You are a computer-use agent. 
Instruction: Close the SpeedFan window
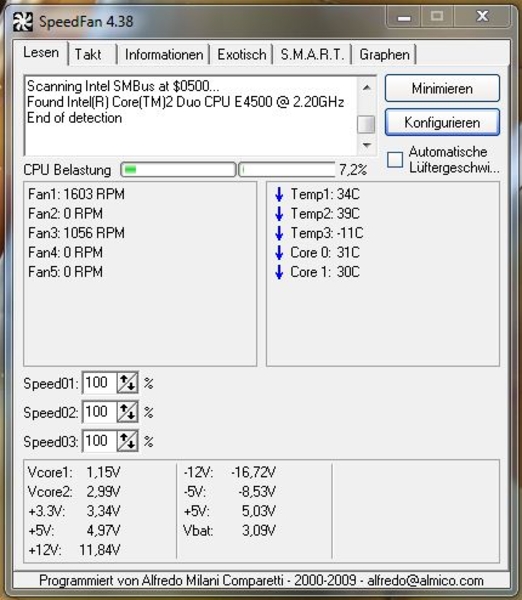tap(482, 16)
